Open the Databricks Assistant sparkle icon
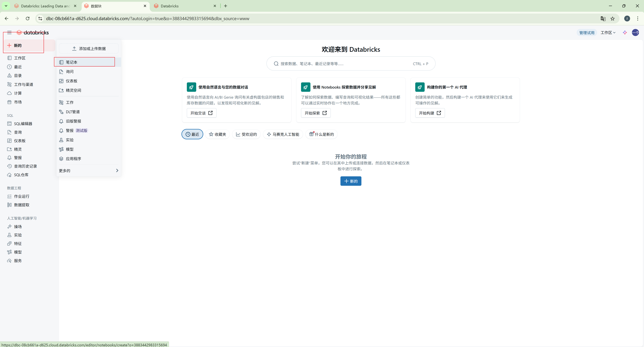The width and height of the screenshot is (644, 347). click(x=625, y=32)
